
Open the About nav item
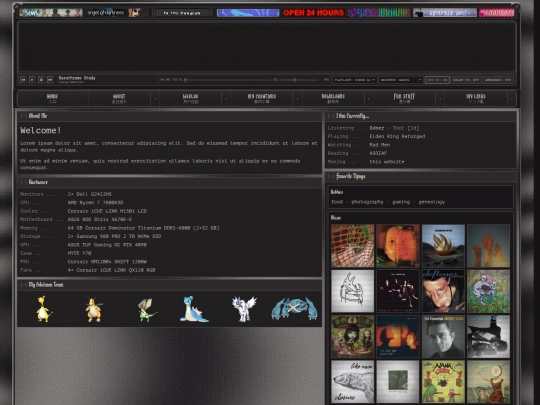(119, 98)
